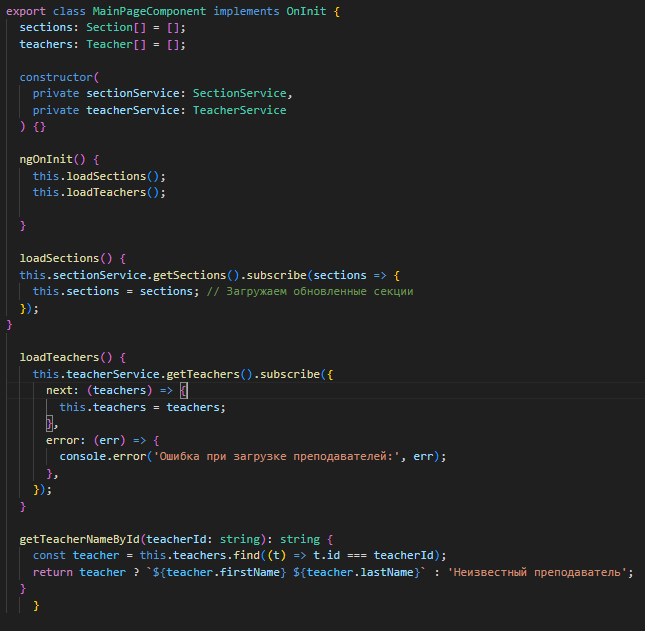Click the class name MainPageComponent

click(x=149, y=12)
